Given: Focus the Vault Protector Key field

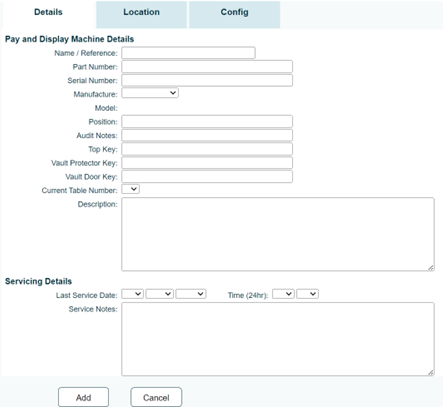Looking at the screenshot, I should tap(207, 163).
